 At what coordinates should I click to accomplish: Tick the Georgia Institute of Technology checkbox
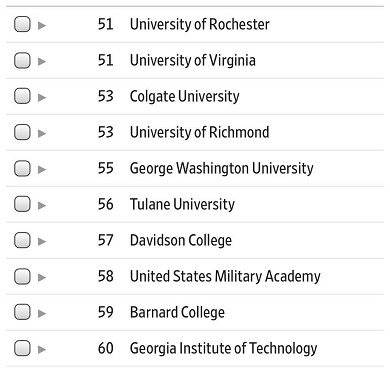[22, 348]
